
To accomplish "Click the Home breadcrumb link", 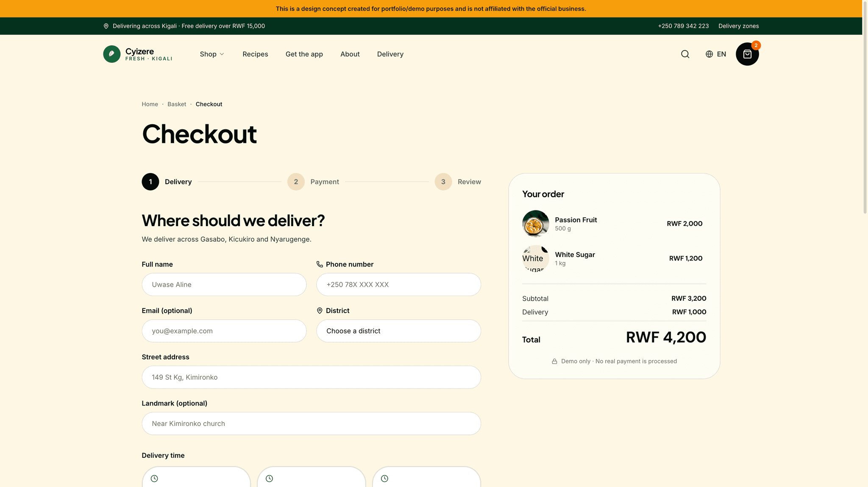I will tap(150, 104).
